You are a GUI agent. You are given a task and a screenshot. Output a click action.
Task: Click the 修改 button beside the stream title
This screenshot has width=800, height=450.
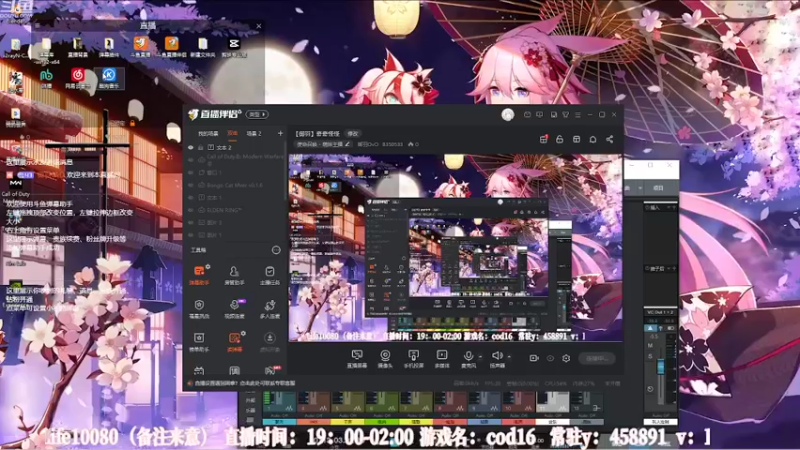[x=353, y=134]
